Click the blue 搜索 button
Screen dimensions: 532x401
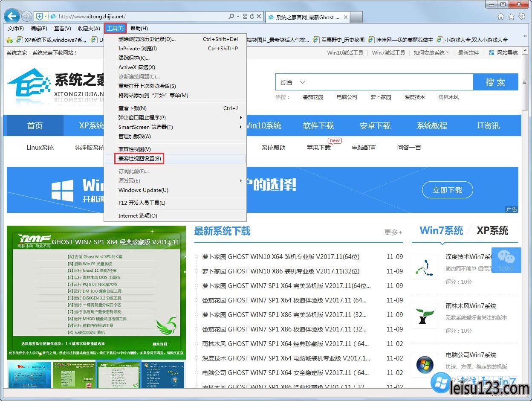[x=496, y=82]
